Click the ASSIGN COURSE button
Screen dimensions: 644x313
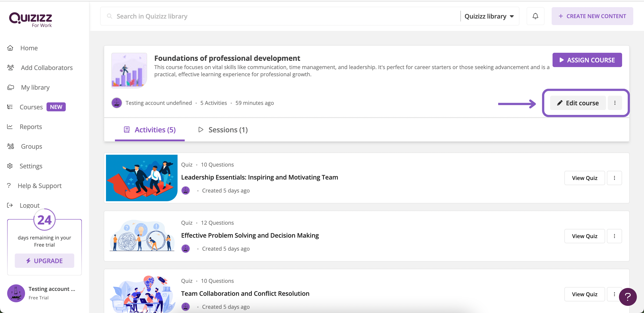click(x=587, y=60)
